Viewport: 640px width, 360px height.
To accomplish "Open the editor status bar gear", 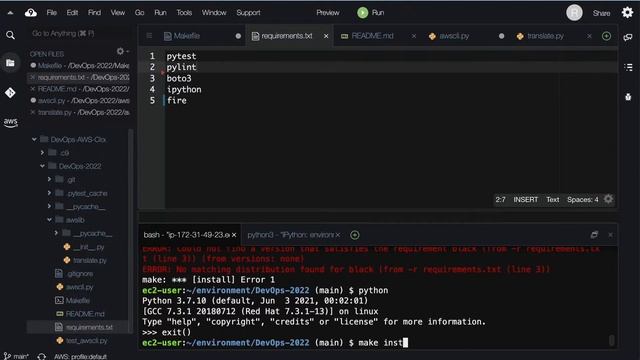I will (608, 199).
